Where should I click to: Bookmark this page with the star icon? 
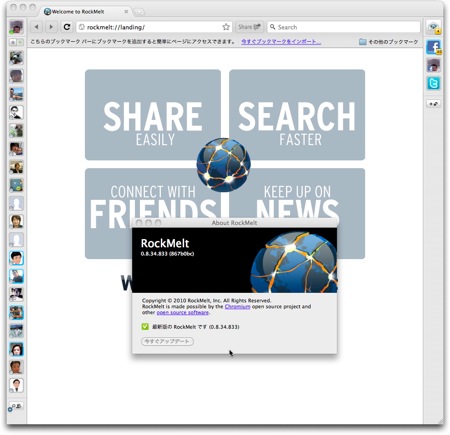tap(226, 27)
